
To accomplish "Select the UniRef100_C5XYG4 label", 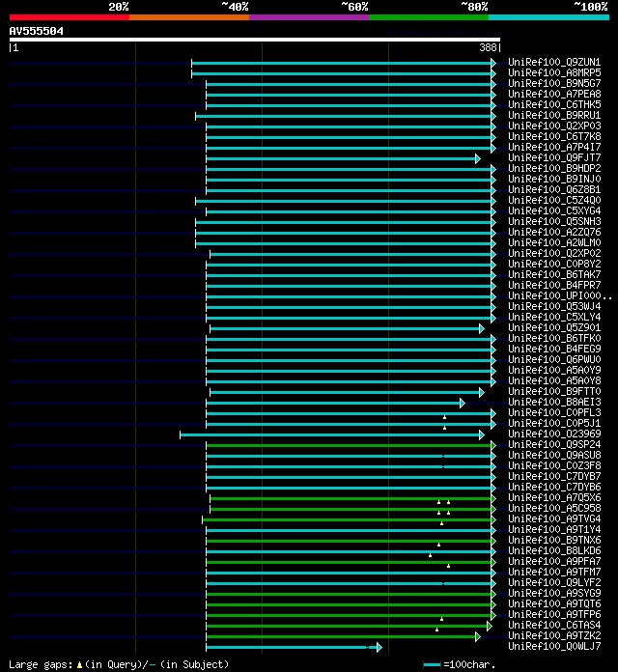I will click(x=554, y=210).
